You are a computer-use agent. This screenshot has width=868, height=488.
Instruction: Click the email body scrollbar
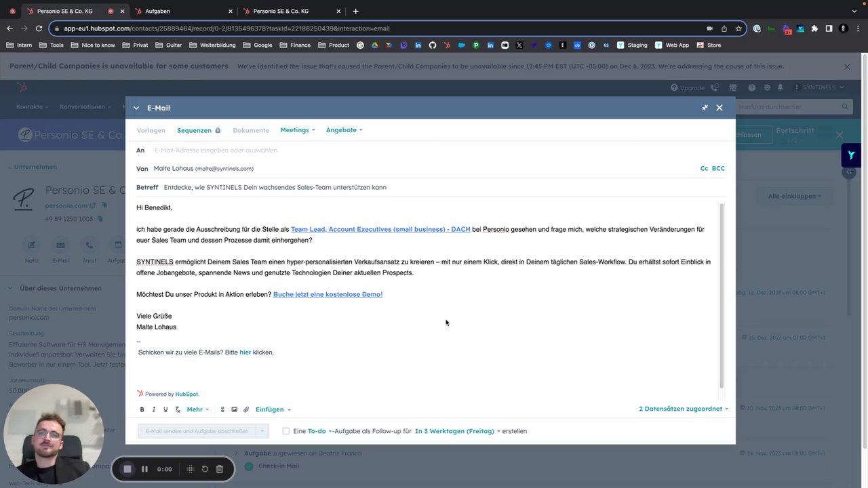click(722, 295)
